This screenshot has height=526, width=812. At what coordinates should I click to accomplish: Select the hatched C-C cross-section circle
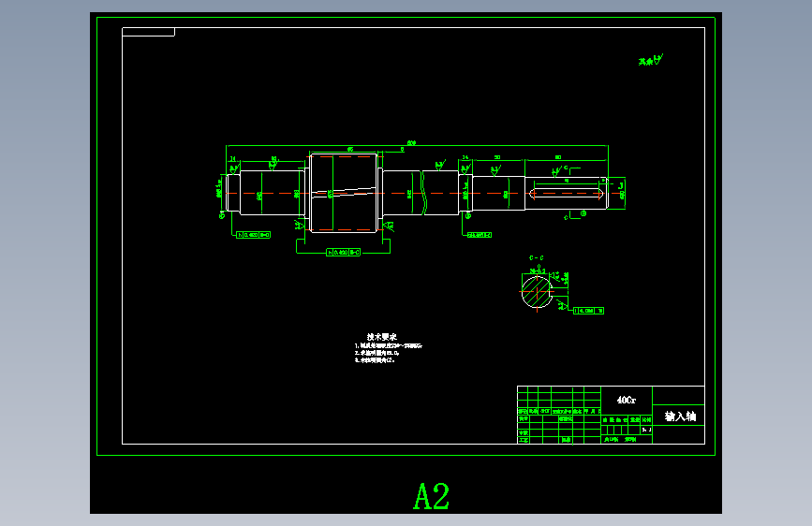pos(537,292)
